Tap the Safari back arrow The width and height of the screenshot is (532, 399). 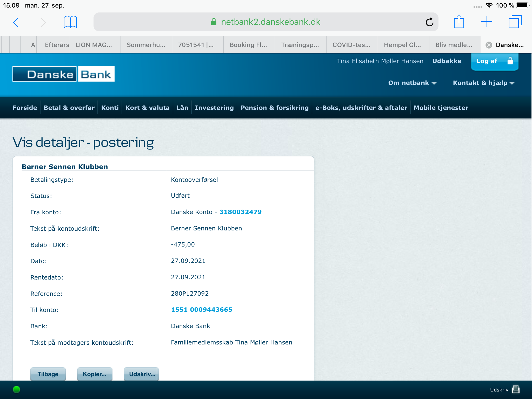click(16, 22)
